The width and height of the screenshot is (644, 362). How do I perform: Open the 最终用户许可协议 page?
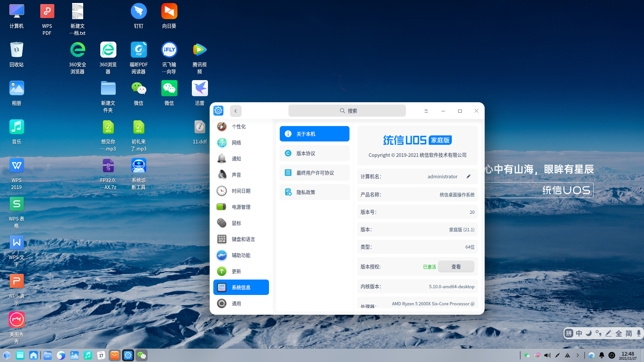[x=314, y=173]
